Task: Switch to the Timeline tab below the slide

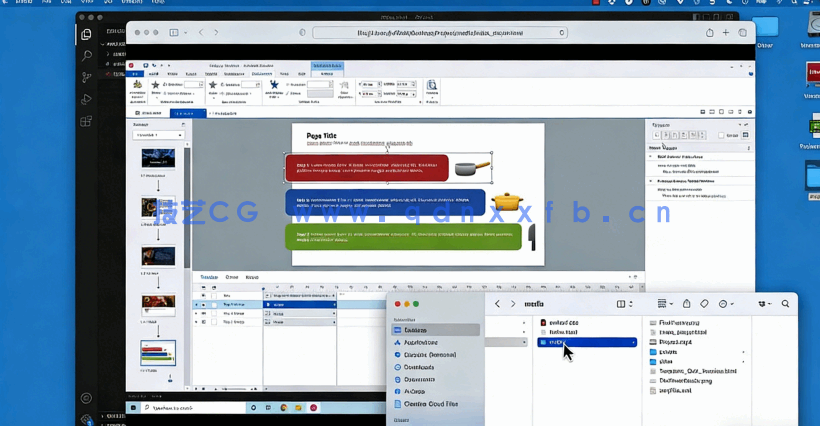Action: pyautogui.click(x=208, y=277)
